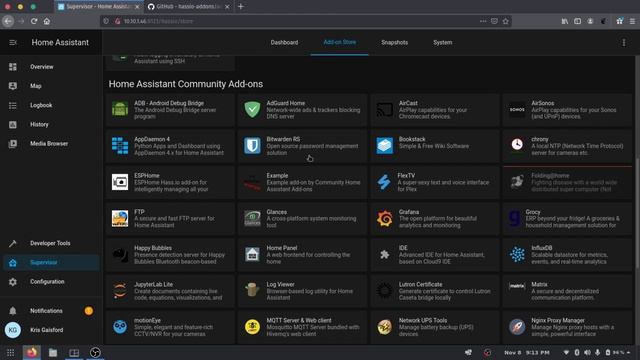Image resolution: width=640 pixels, height=360 pixels.
Task: Open a new browser tab
Action: [241, 7]
